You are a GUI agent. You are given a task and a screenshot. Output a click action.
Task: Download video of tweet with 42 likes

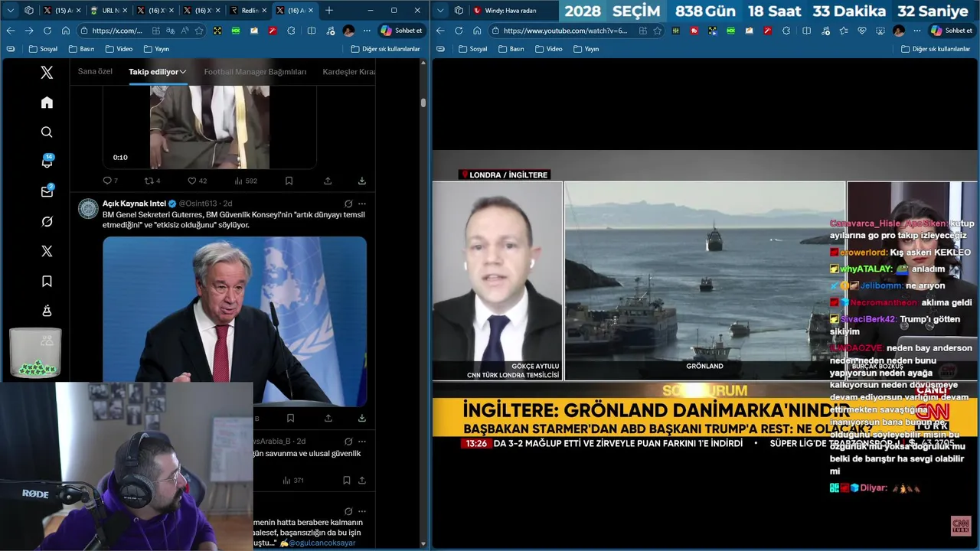(x=361, y=181)
